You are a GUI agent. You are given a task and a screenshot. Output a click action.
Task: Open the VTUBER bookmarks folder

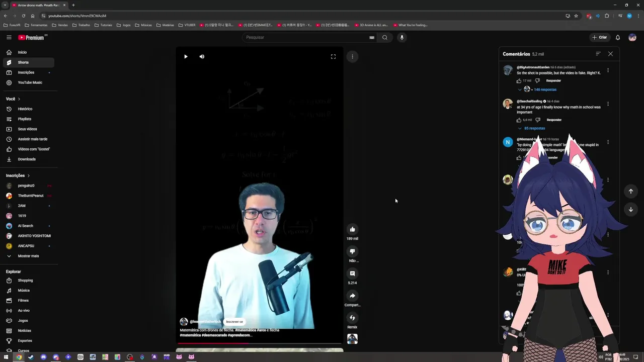tap(187, 25)
